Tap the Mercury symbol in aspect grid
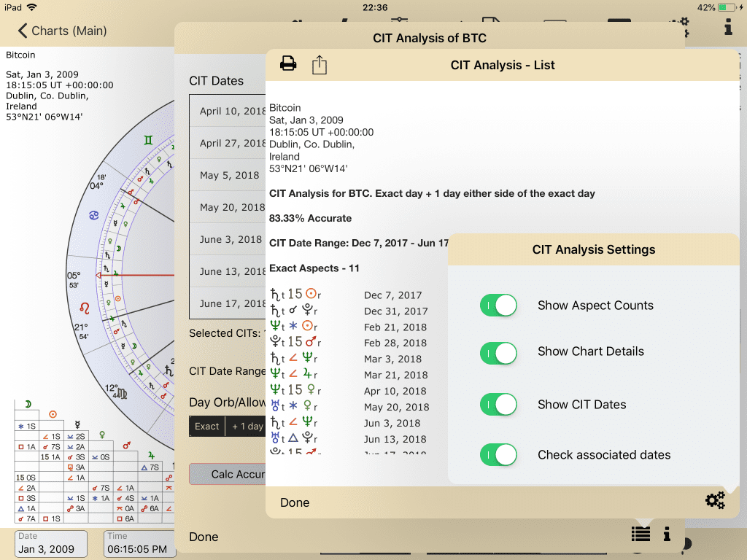The width and height of the screenshot is (747, 560). pyautogui.click(x=77, y=424)
